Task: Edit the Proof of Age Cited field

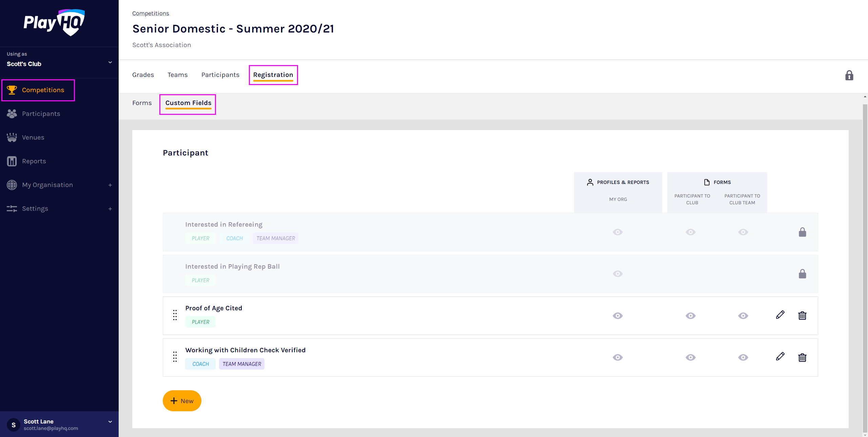Action: tap(780, 315)
